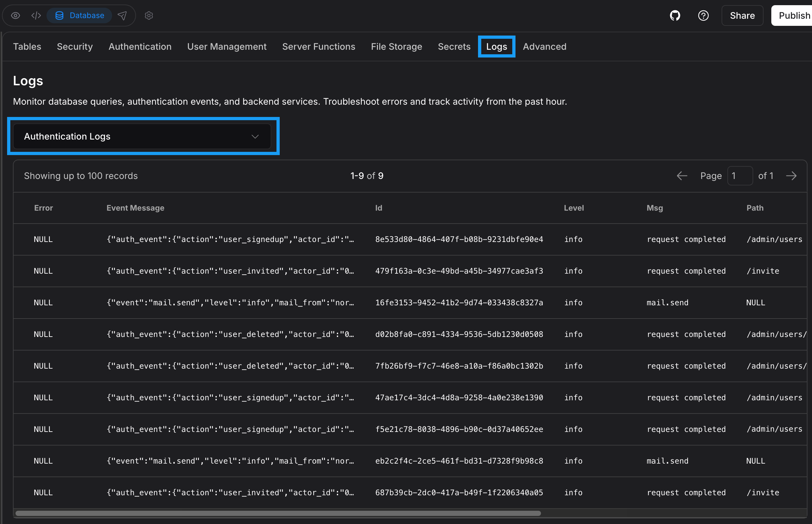Image resolution: width=812 pixels, height=524 pixels.
Task: Click the paper plane send icon
Action: pyautogui.click(x=122, y=16)
